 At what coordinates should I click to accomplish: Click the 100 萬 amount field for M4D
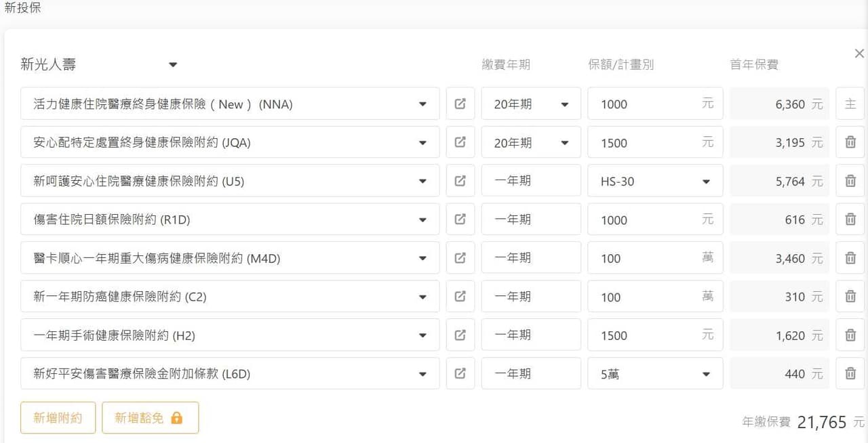pos(644,258)
